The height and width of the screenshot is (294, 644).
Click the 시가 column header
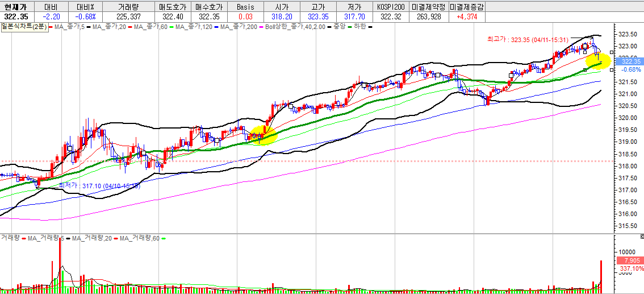coord(282,7)
